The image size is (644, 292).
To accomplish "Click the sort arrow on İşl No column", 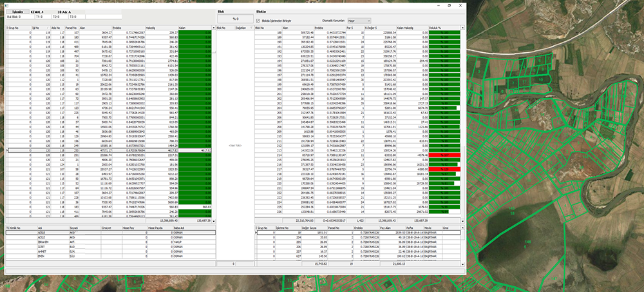I will click(x=46, y=28).
